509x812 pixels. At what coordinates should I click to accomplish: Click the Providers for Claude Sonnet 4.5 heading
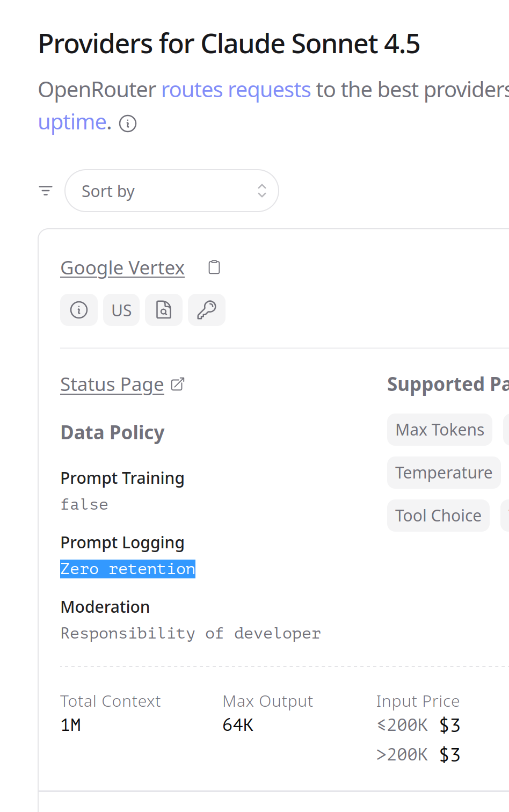(229, 44)
